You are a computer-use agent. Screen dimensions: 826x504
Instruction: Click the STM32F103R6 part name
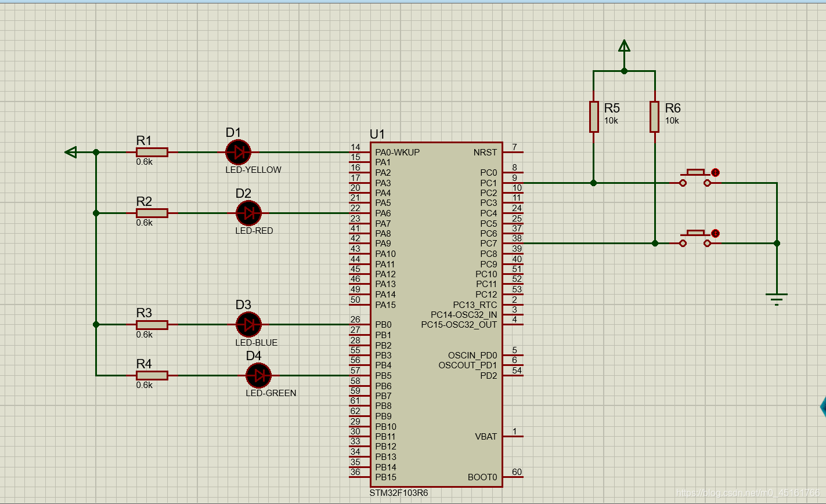point(399,493)
